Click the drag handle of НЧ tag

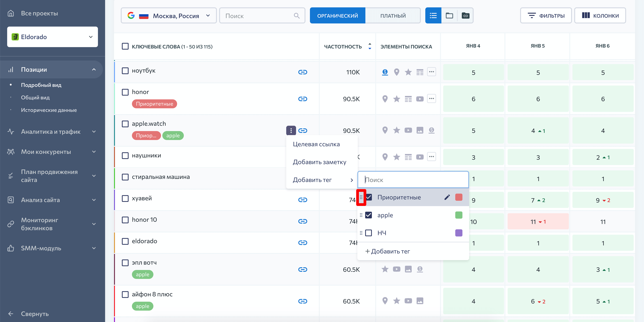pyautogui.click(x=361, y=233)
